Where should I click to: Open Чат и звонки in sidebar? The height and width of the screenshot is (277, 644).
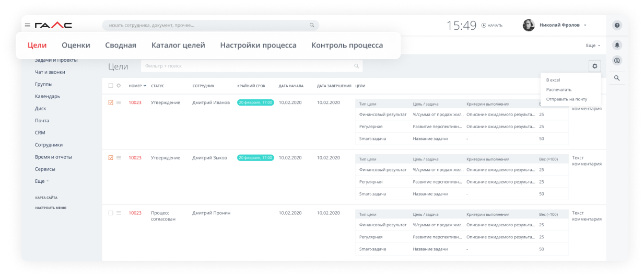tap(50, 72)
